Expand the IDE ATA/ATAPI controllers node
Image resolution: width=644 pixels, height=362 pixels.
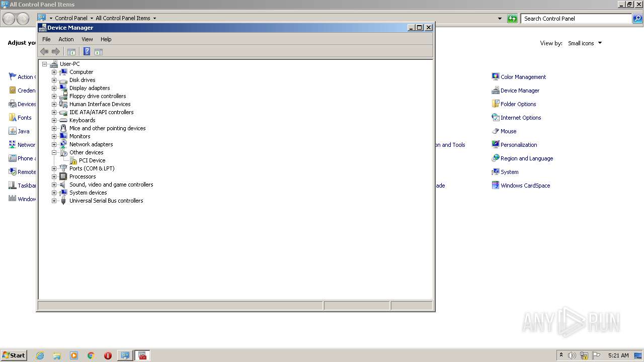tap(54, 112)
